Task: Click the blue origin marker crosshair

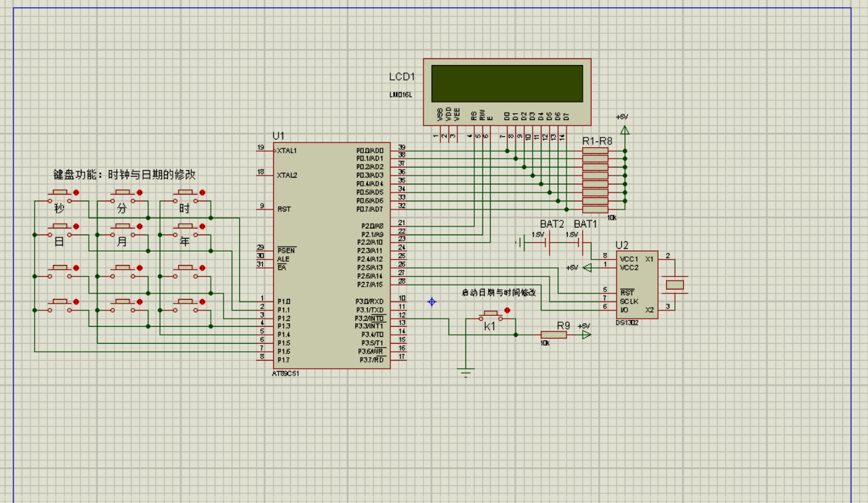Action: pos(432,302)
